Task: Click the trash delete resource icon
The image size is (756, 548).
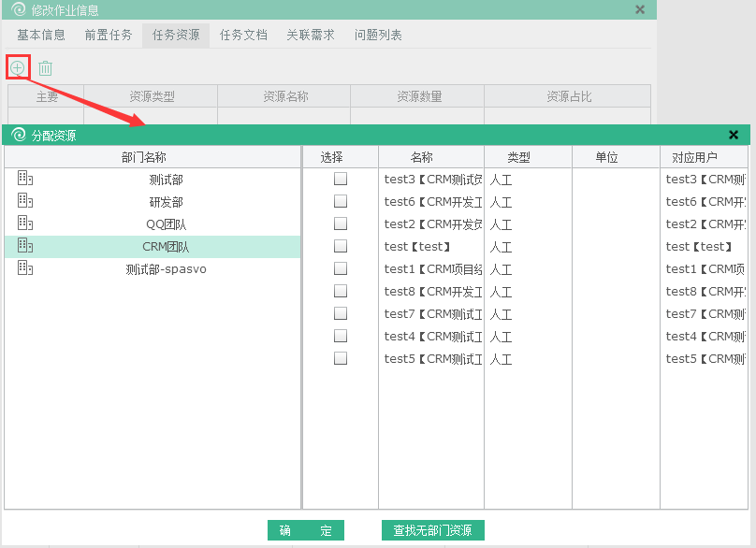Action: [45, 68]
